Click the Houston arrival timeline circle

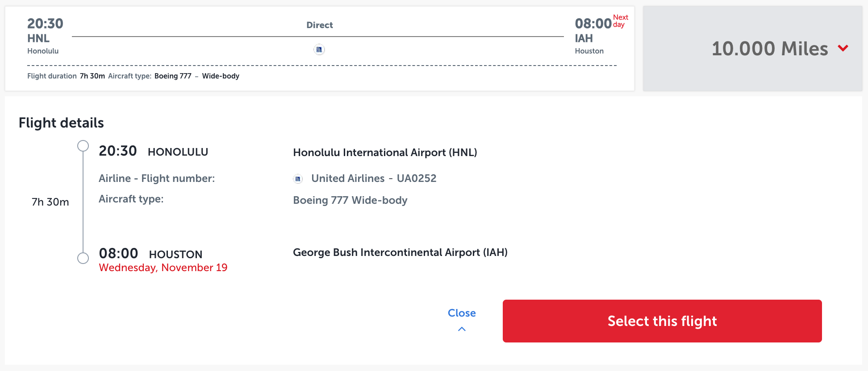point(83,258)
